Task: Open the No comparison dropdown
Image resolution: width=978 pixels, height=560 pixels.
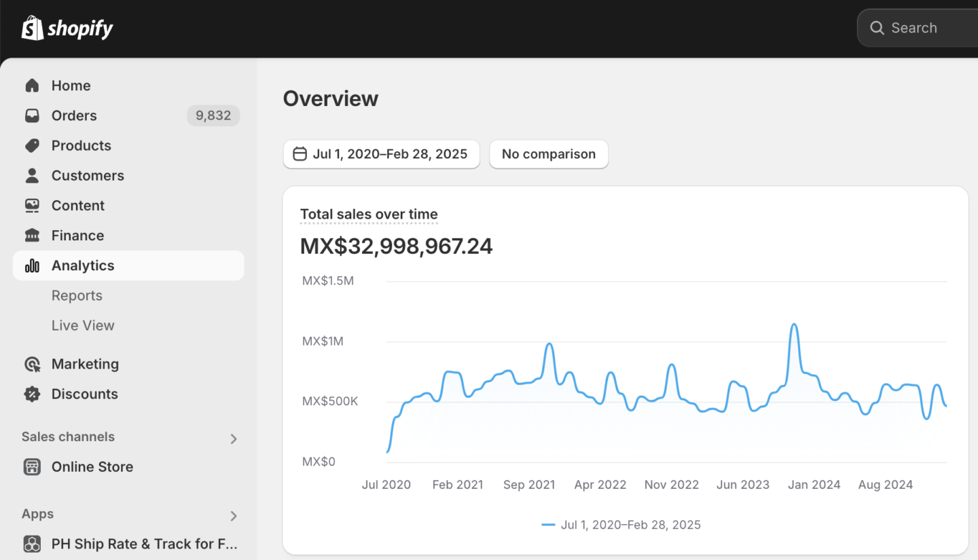Action: (548, 154)
